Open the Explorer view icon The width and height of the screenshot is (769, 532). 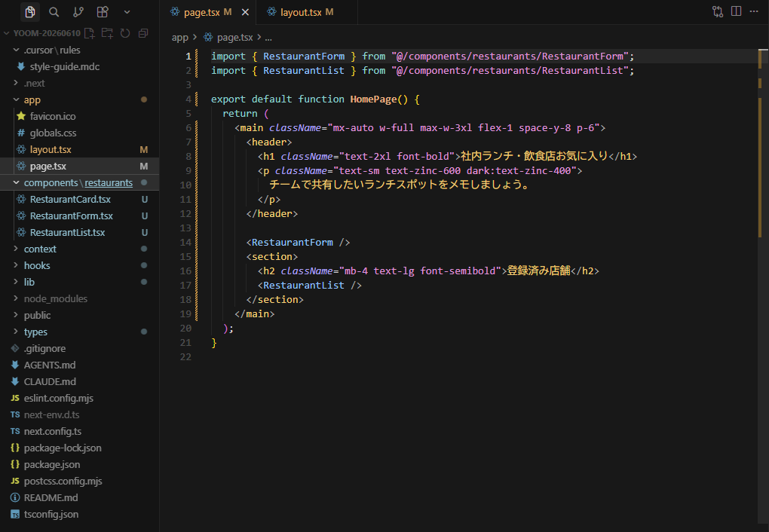coord(30,12)
